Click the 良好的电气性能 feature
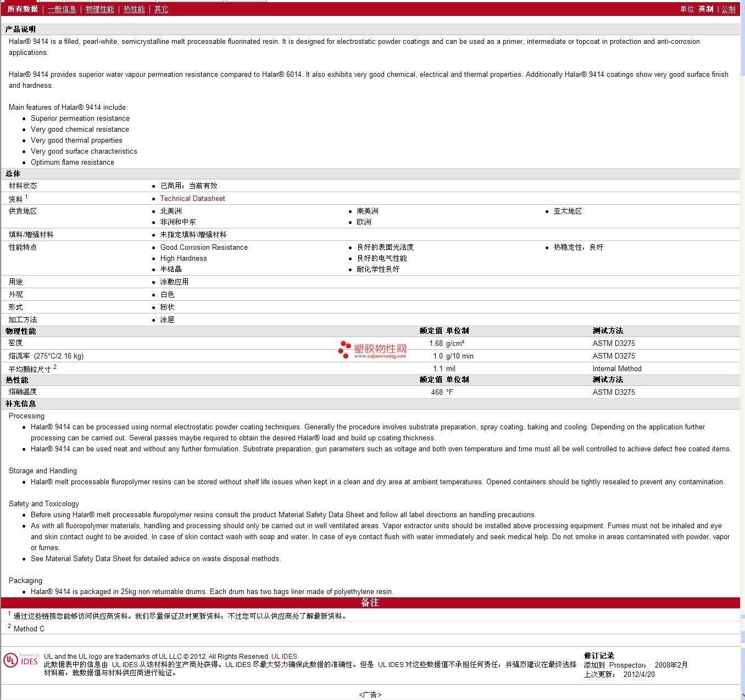745x700 pixels. pos(382,259)
